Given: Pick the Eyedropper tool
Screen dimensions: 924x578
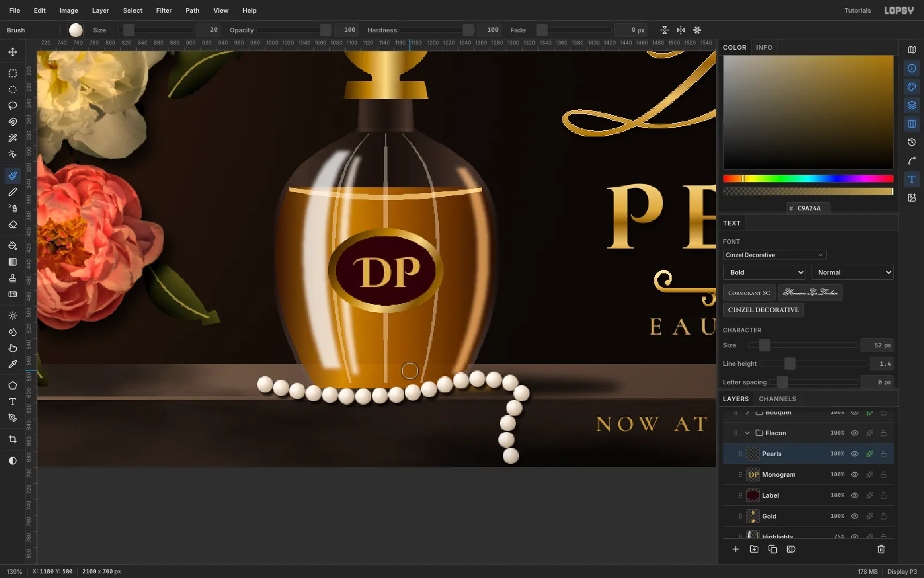Looking at the screenshot, I should pyautogui.click(x=13, y=364).
